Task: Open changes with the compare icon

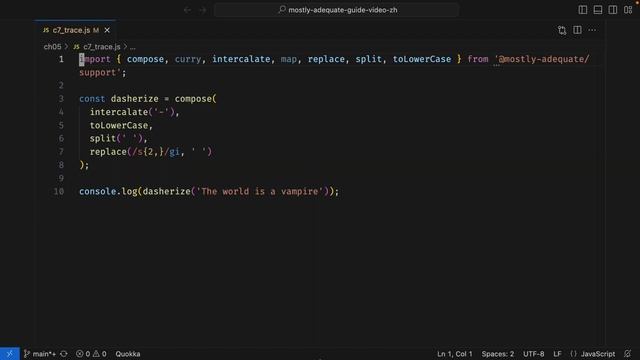Action: (562, 30)
